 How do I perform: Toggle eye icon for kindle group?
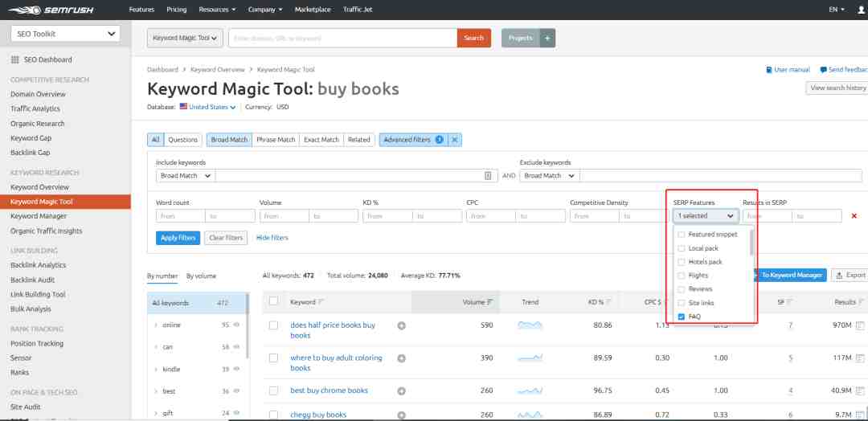pyautogui.click(x=236, y=369)
